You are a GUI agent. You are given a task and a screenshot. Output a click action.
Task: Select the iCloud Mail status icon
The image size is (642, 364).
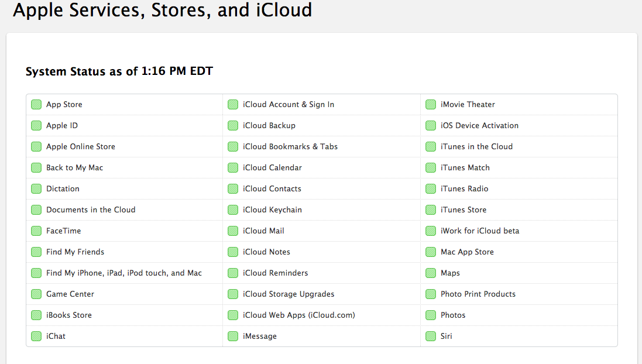point(233,231)
